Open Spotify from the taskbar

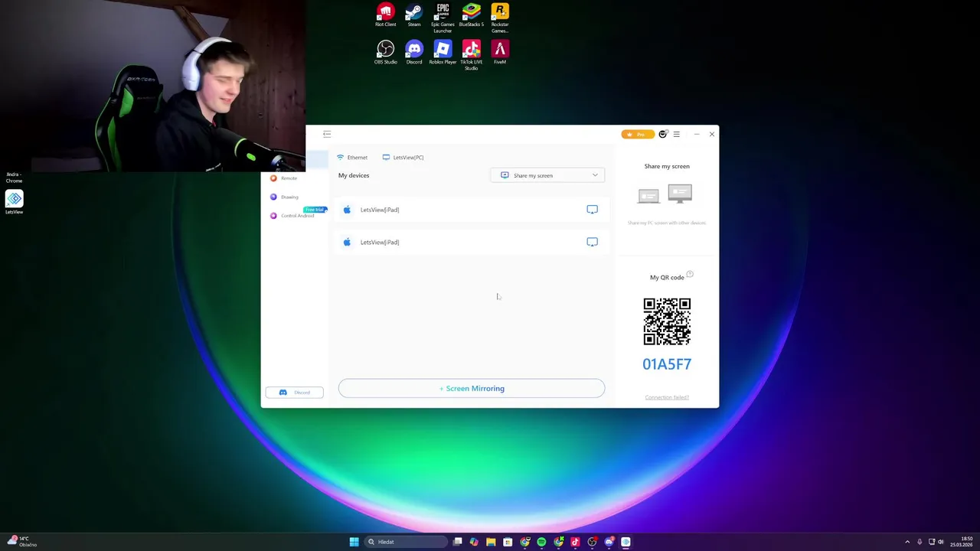pyautogui.click(x=541, y=542)
